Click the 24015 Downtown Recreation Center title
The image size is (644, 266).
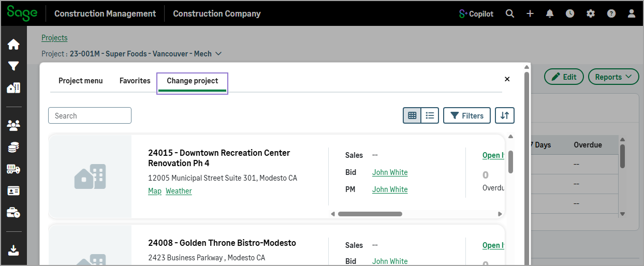pyautogui.click(x=219, y=158)
